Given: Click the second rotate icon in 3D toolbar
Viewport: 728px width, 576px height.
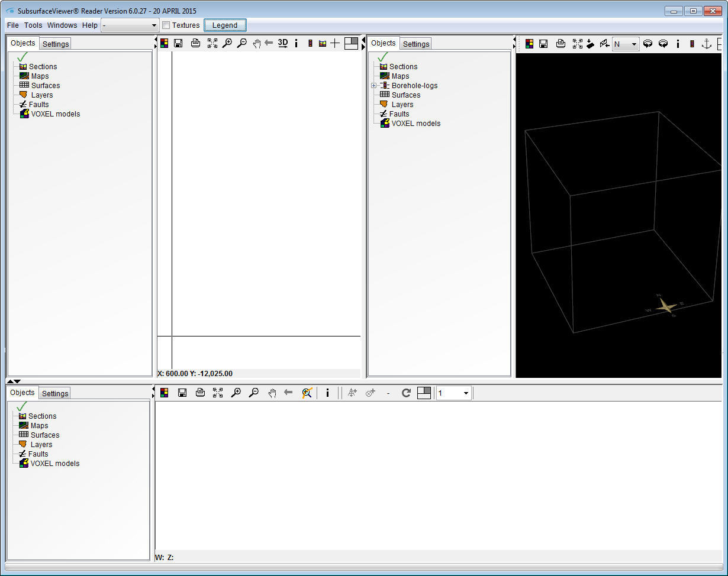Looking at the screenshot, I should [663, 44].
